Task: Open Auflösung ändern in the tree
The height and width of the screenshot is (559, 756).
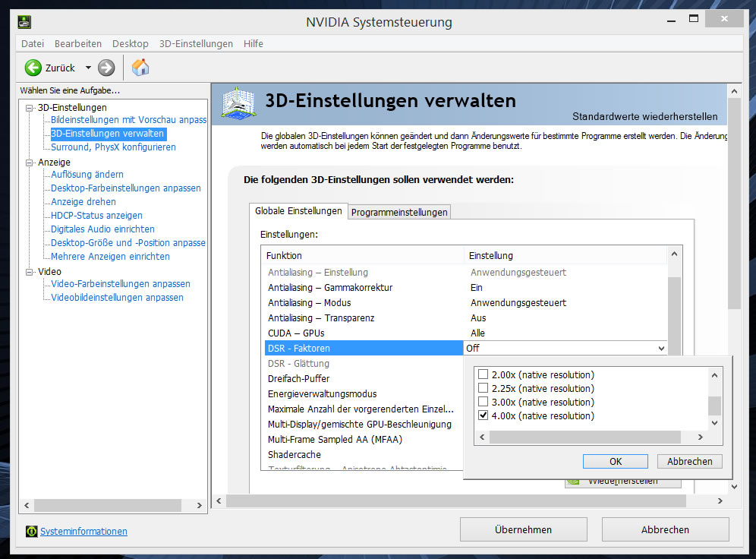Action: [87, 175]
